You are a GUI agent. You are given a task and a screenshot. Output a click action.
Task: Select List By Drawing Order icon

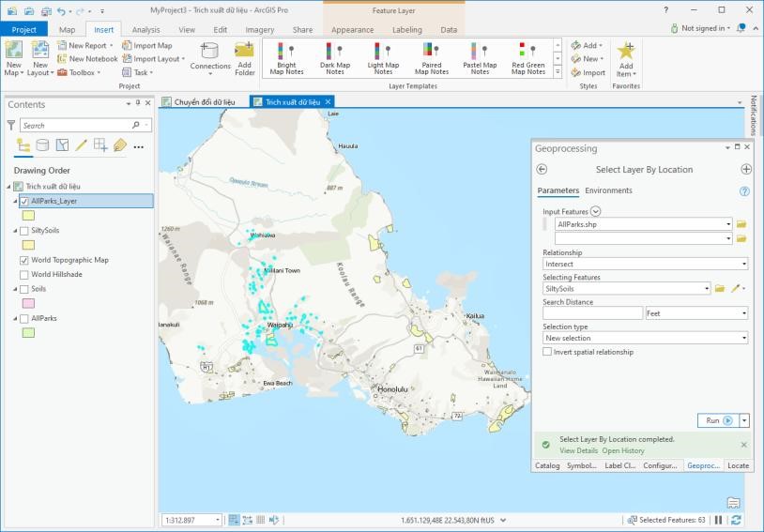click(x=23, y=145)
